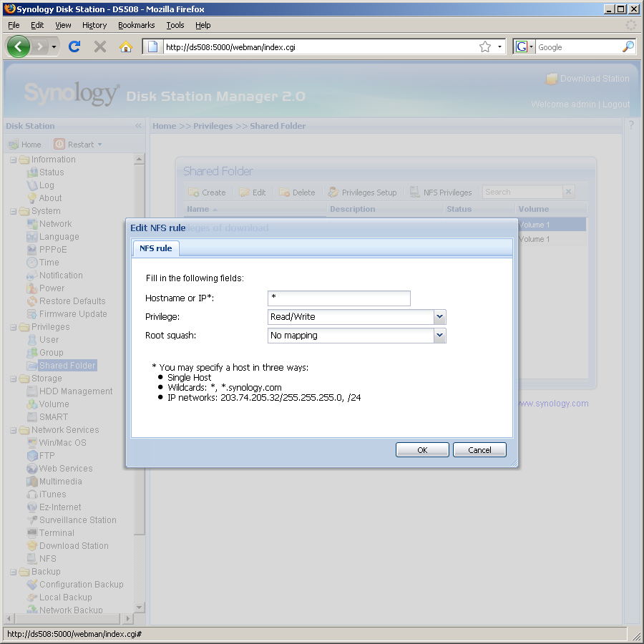The image size is (644, 644).
Task: Click the Firefox back arrow button
Action: pos(18,47)
